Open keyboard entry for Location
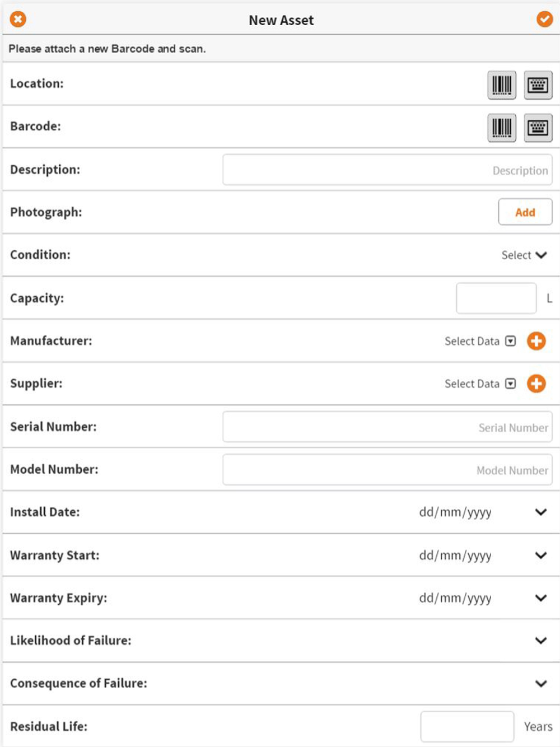Screen dimensions: 560x747 (538, 85)
